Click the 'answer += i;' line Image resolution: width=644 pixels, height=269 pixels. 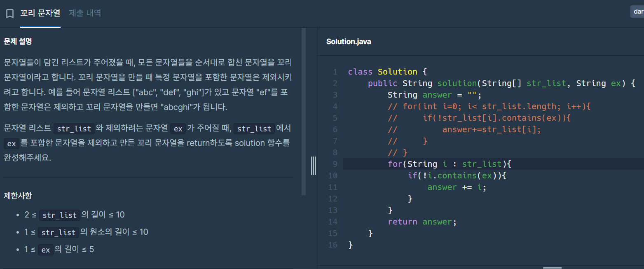[x=457, y=187]
